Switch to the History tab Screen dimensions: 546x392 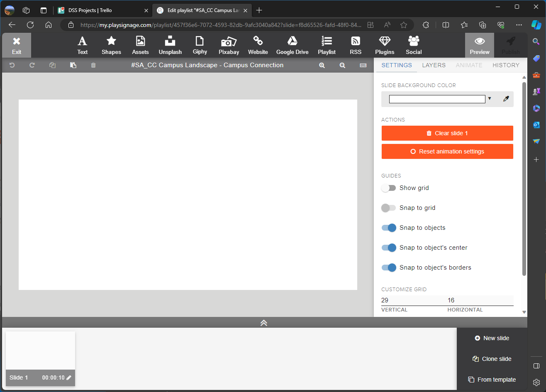click(x=506, y=65)
